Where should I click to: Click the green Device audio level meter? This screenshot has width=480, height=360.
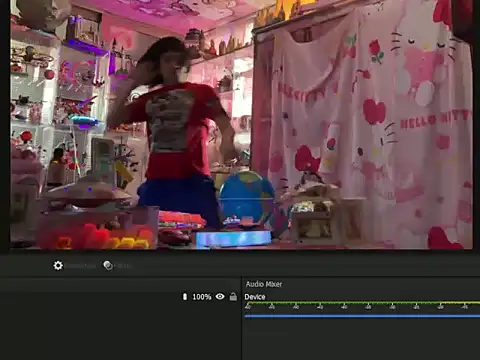pos(362,303)
